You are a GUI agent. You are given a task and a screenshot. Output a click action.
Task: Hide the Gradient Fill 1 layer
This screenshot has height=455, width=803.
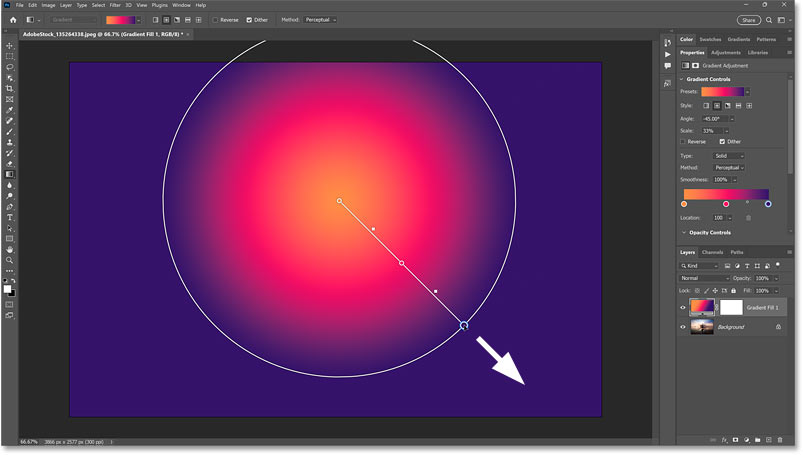(x=683, y=308)
